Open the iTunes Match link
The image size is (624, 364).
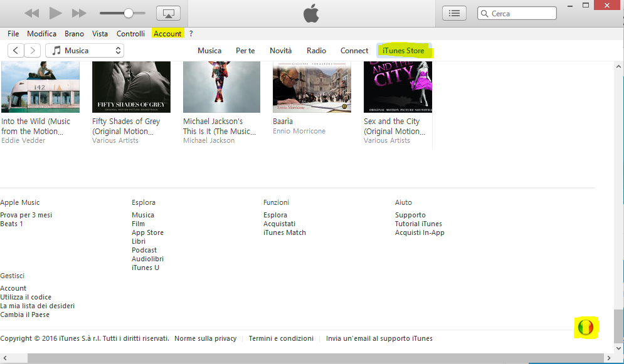pos(284,232)
